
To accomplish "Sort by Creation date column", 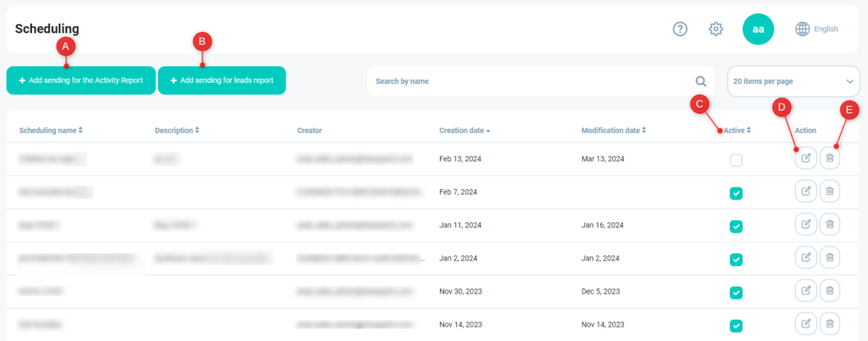I will [465, 131].
